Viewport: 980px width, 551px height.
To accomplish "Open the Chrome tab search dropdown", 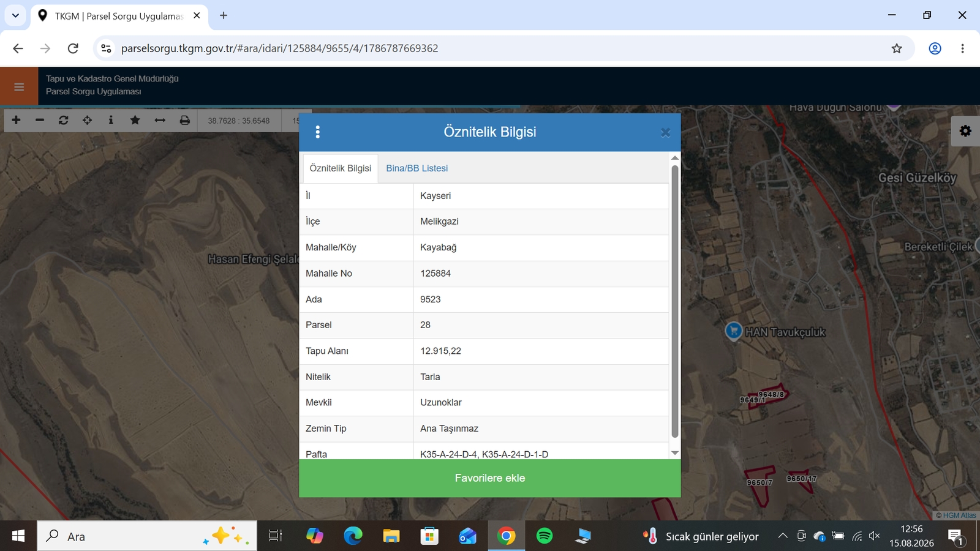I will tap(15, 15).
